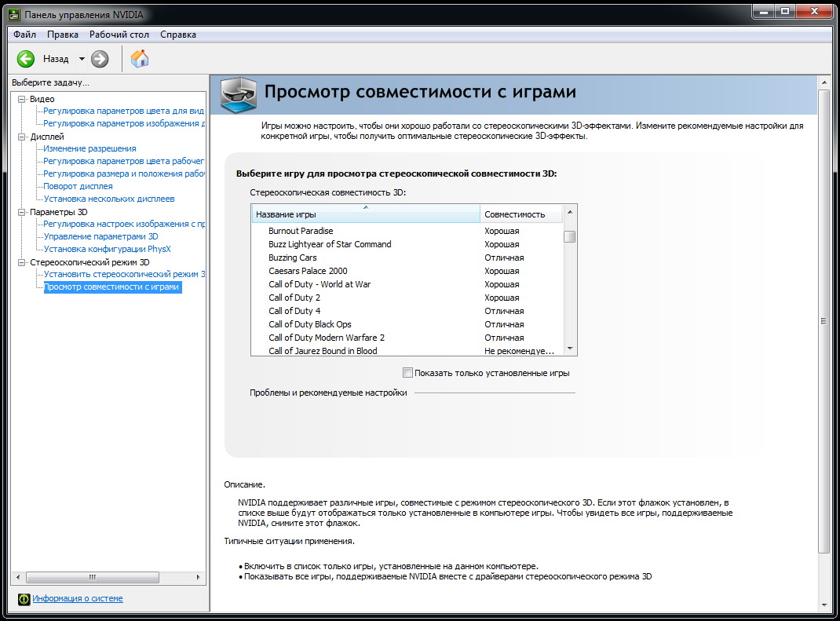Image resolution: width=840 pixels, height=621 pixels.
Task: Click the game list scrollbar thumb
Action: [x=570, y=236]
